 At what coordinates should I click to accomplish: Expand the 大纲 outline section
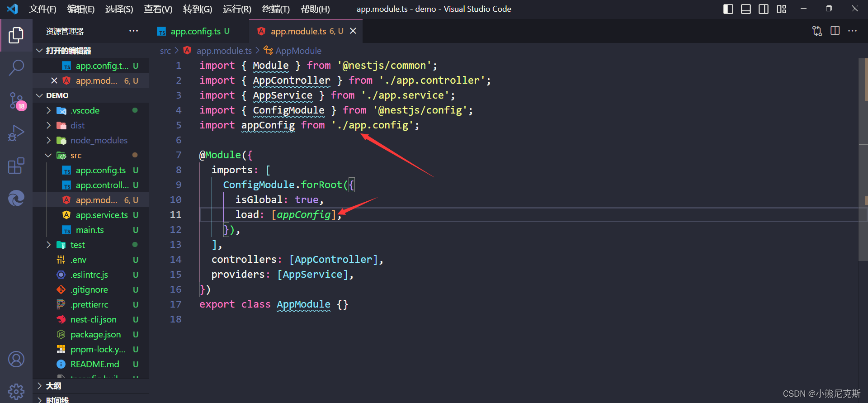pos(91,386)
